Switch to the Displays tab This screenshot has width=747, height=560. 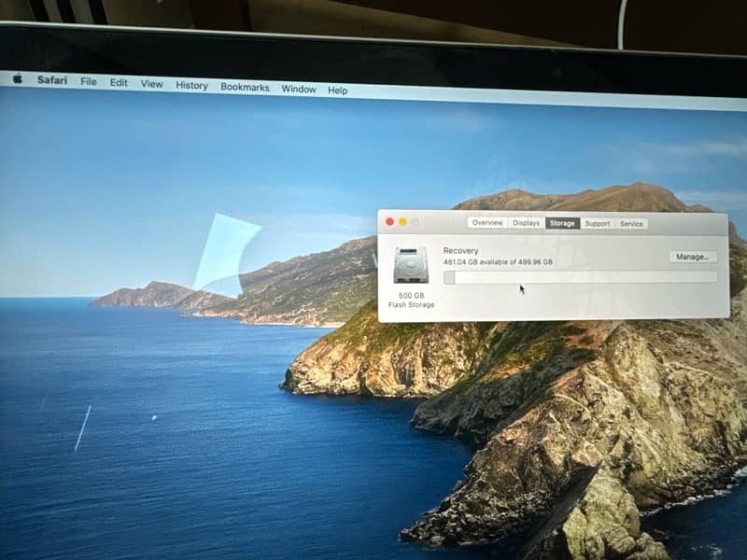pos(526,223)
